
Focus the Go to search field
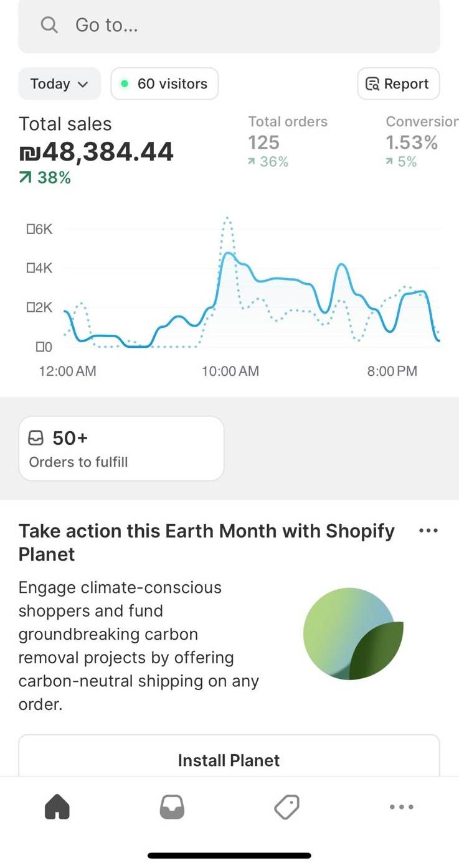(x=229, y=26)
